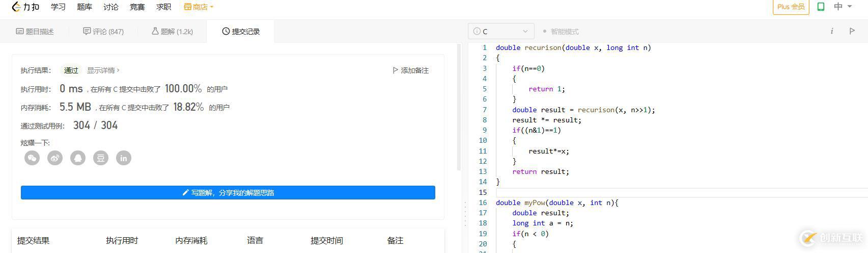Image resolution: width=868 pixels, height=253 pixels.
Task: Click the Plus 会员 button
Action: tap(791, 7)
